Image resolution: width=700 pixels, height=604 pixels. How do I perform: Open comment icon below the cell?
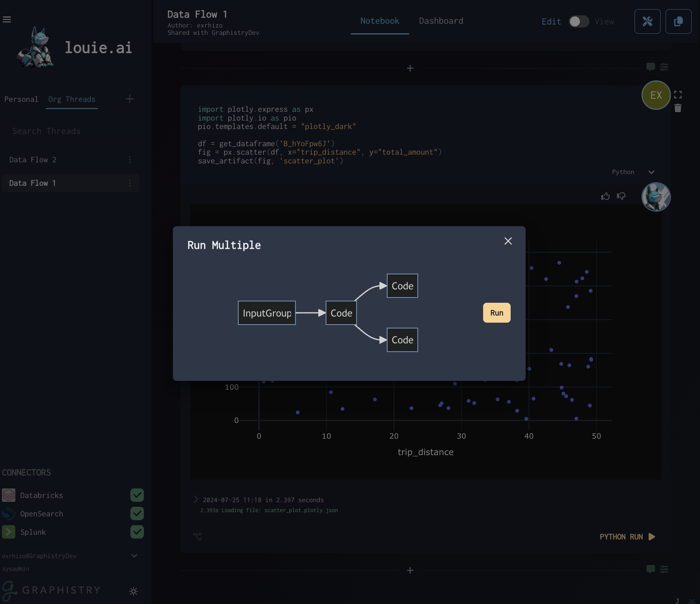click(650, 569)
